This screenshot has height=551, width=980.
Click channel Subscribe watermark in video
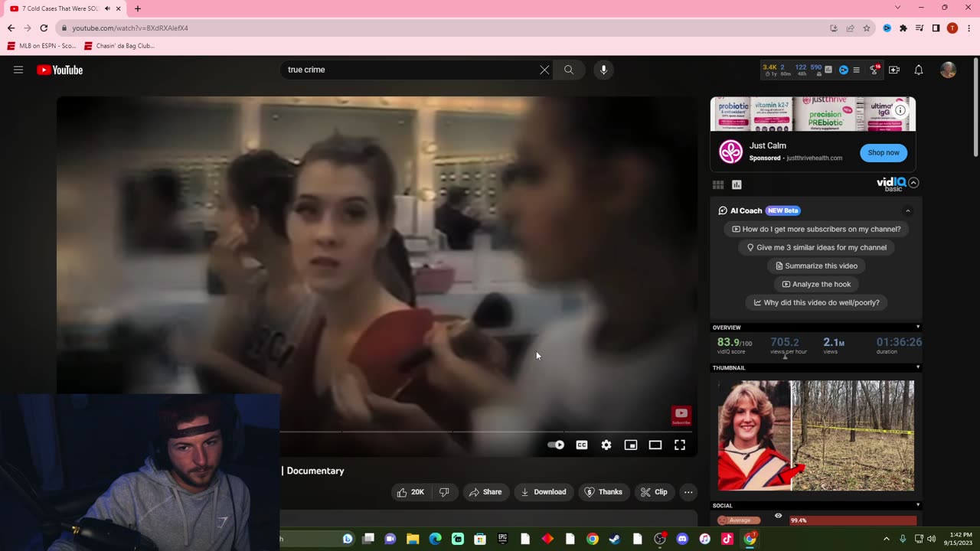pos(681,416)
